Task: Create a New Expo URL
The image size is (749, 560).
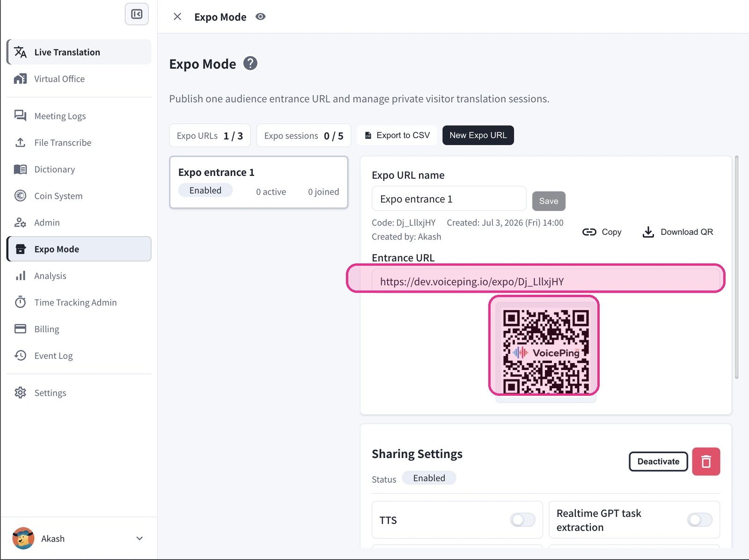Action: click(478, 135)
